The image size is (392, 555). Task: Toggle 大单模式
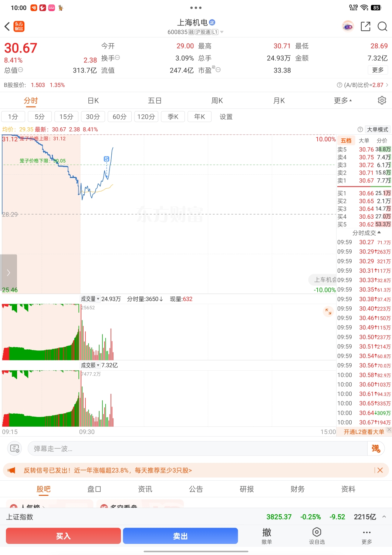378,129
